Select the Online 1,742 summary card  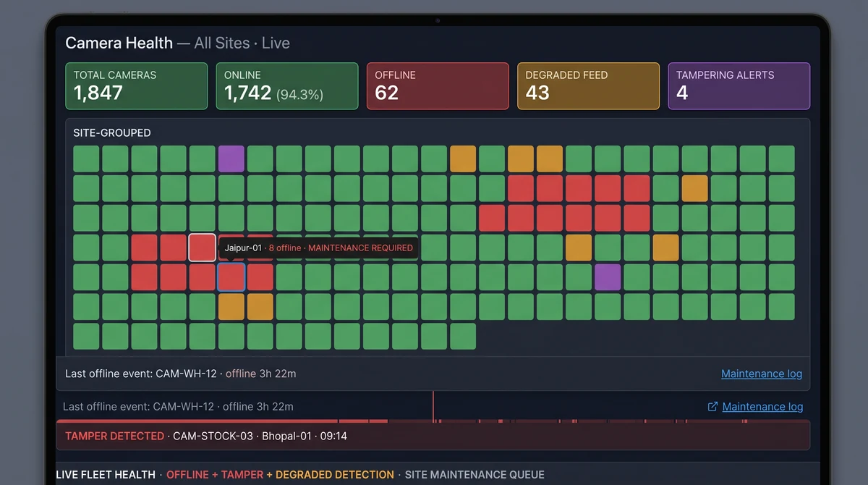[287, 86]
